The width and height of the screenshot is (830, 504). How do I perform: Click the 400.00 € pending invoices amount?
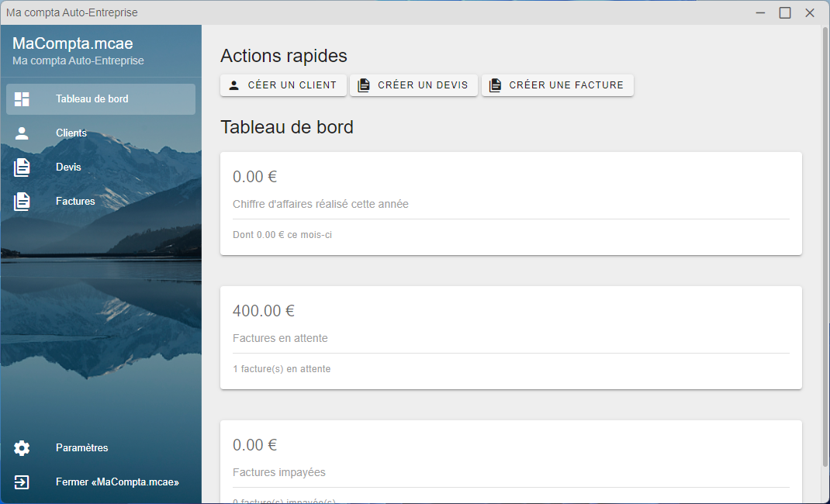264,310
